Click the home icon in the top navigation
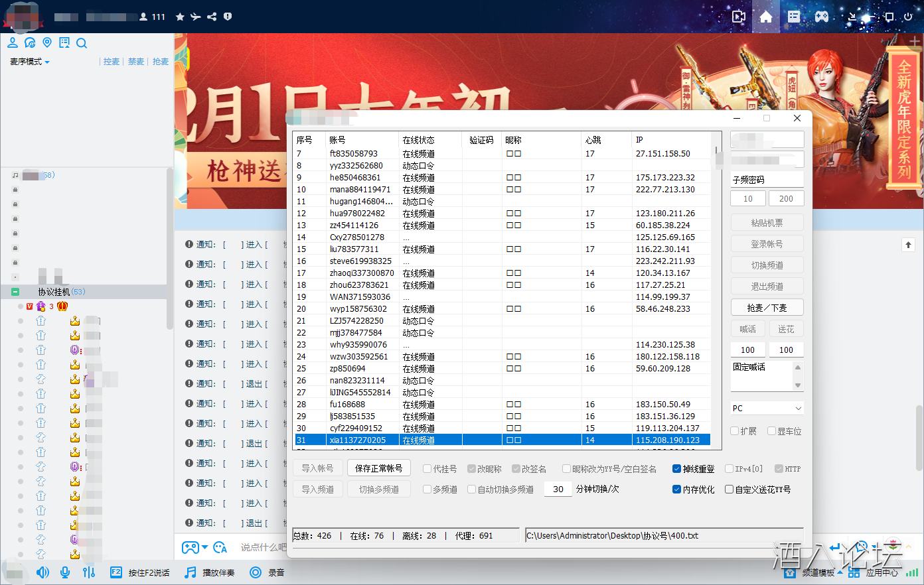Viewport: 924px width, 585px height. (x=766, y=17)
